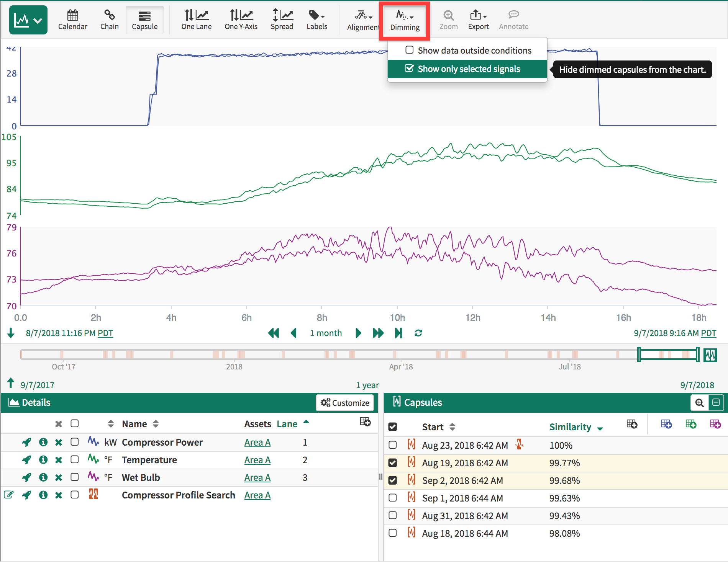
Task: Uncheck the Sep 2, 2018 capsule
Action: pos(392,480)
